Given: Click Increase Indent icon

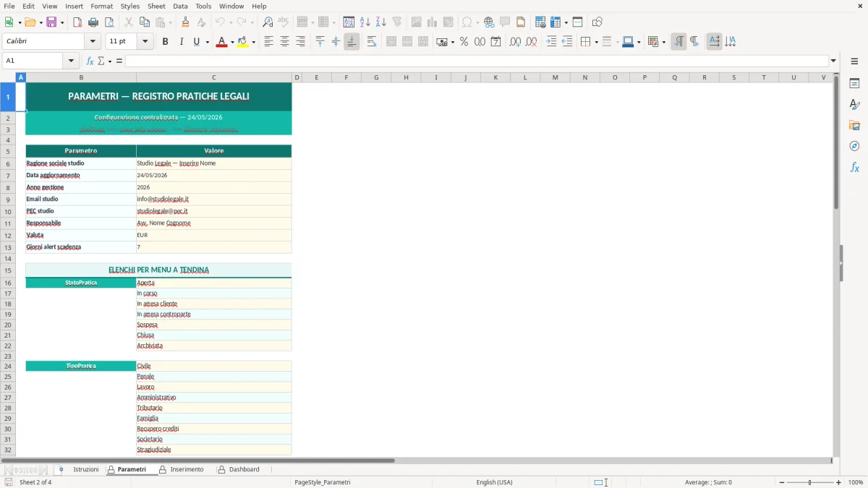Looking at the screenshot, I should click(x=551, y=42).
